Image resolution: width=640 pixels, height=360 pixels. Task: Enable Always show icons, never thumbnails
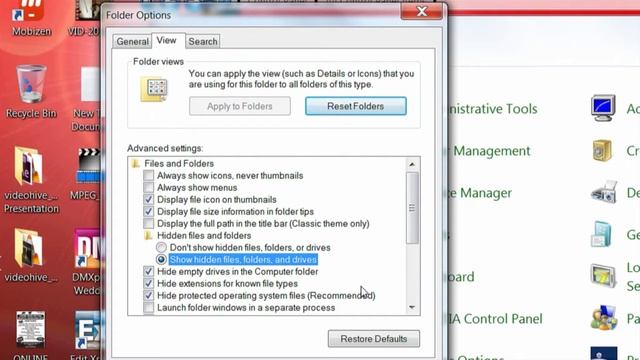coord(149,176)
